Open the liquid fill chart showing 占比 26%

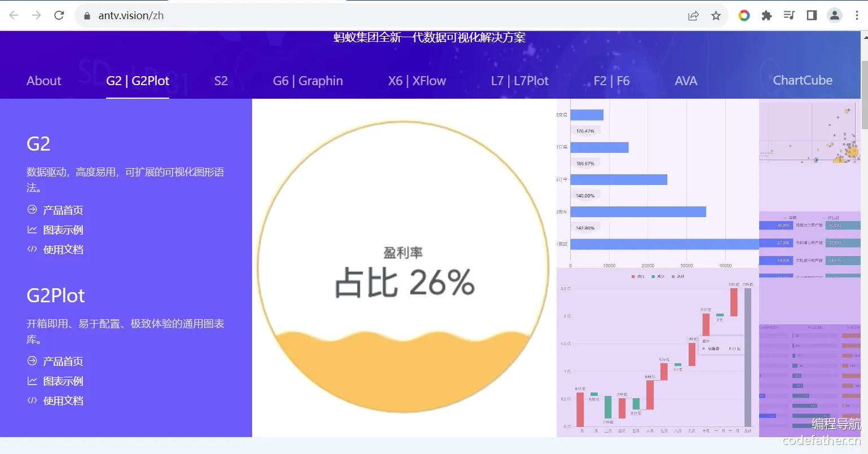[404, 268]
